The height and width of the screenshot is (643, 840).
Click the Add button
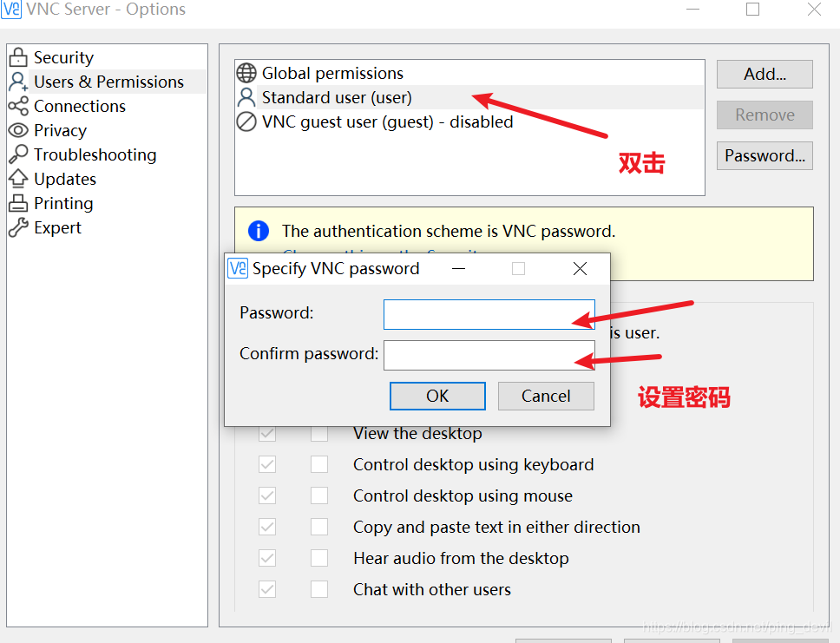pos(764,74)
